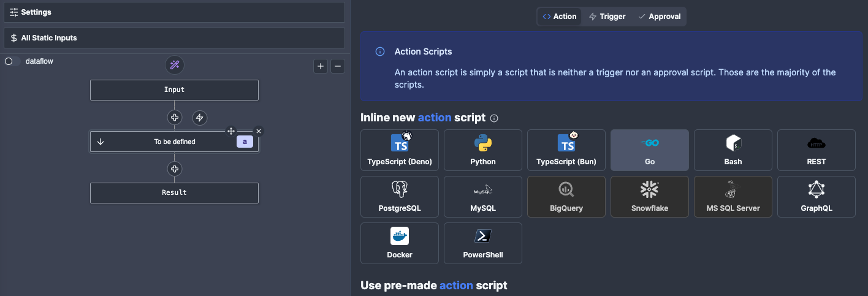Click info icon beside Inline new action script
Screen dimensions: 868x296
pos(494,118)
